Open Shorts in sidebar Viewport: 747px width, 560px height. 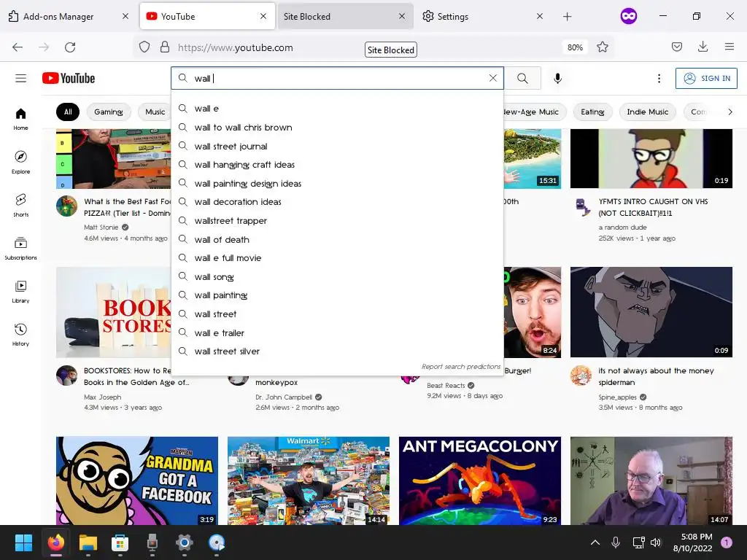tap(20, 205)
